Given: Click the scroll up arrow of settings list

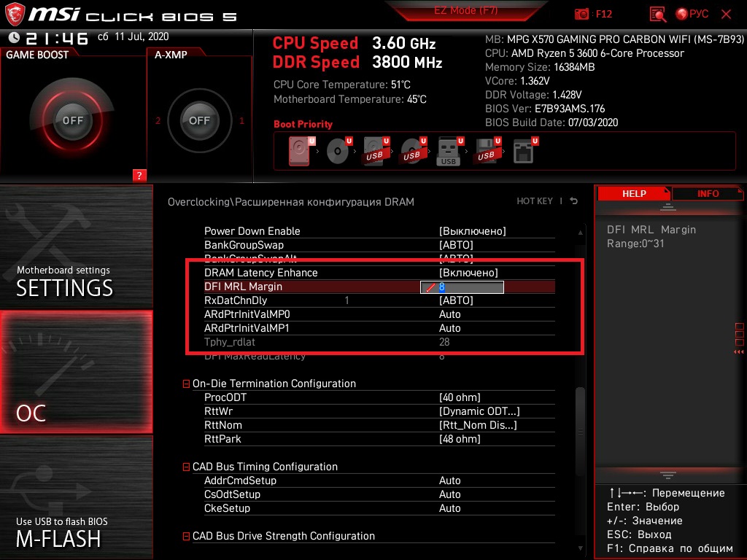Looking at the screenshot, I should [x=580, y=233].
